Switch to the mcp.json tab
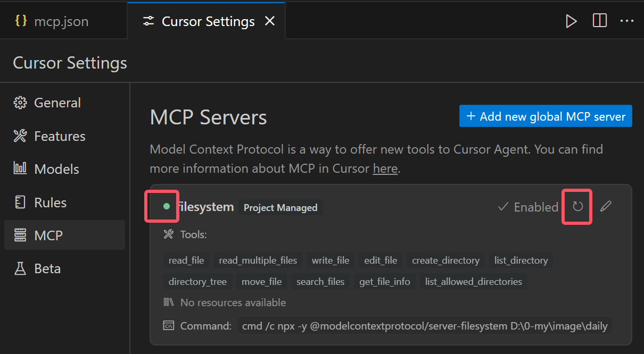 pos(63,21)
